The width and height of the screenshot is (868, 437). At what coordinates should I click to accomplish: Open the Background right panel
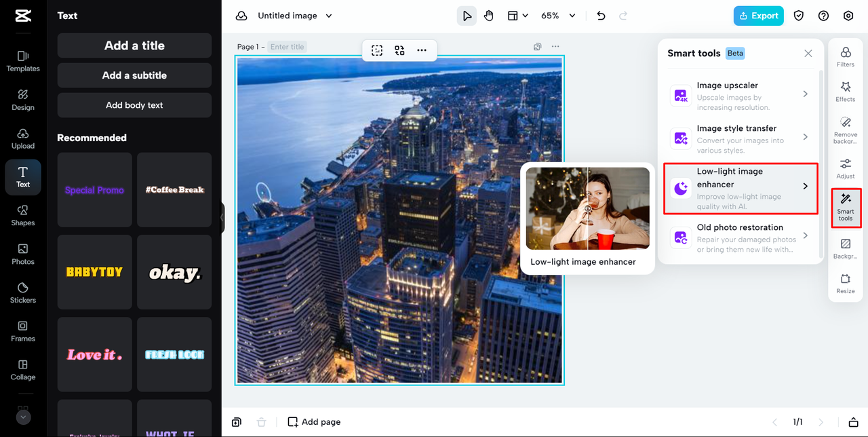coord(846,248)
